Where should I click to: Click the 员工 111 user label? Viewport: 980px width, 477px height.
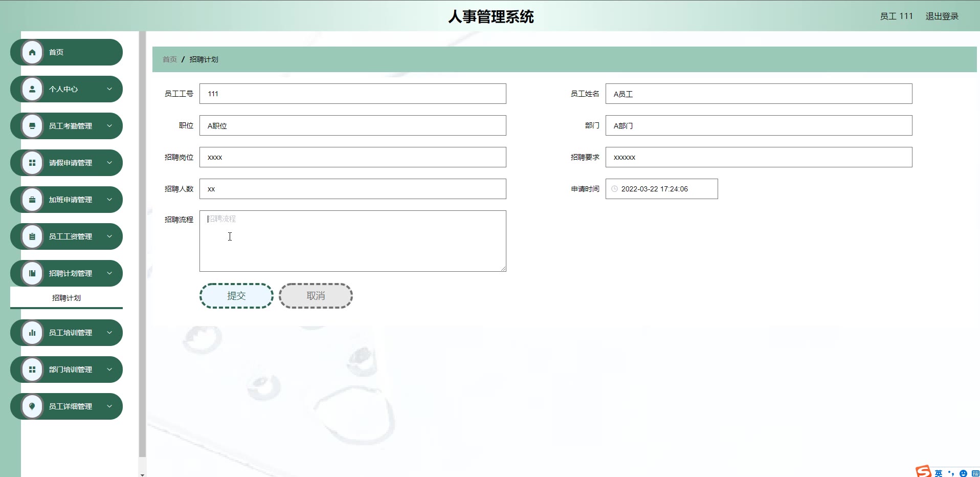coord(896,16)
